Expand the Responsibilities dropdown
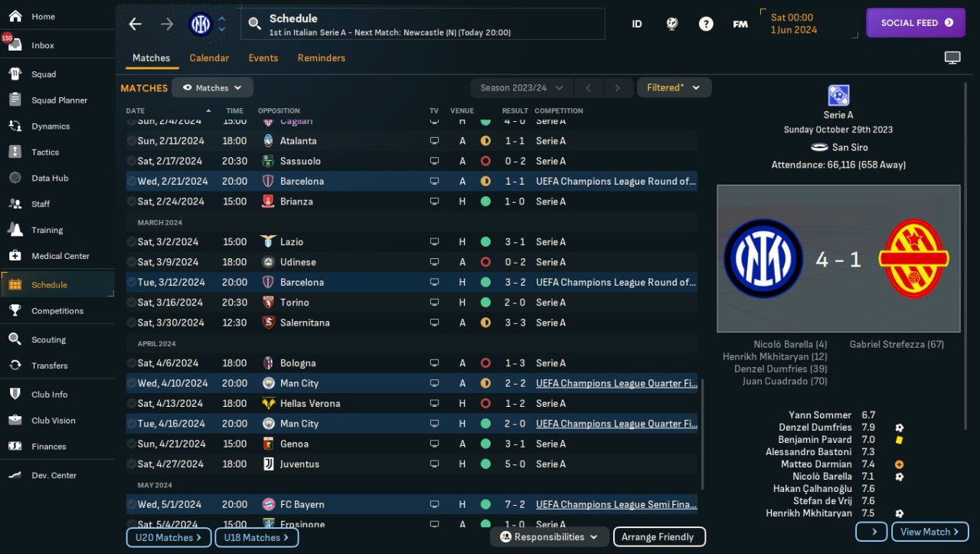 tap(550, 536)
